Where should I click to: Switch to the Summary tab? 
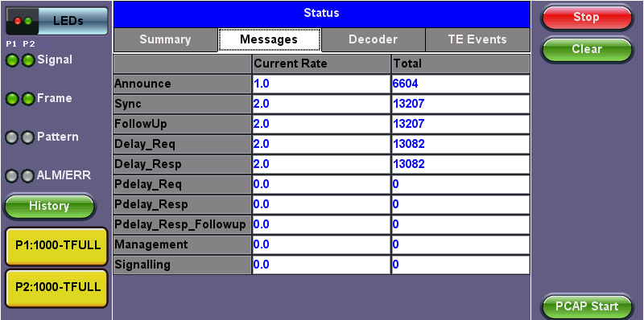click(x=165, y=39)
